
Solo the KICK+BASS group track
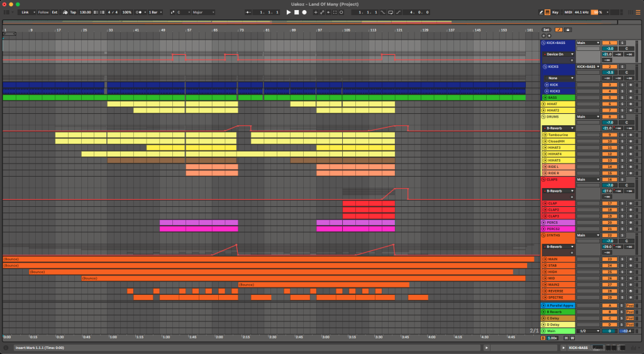[622, 43]
